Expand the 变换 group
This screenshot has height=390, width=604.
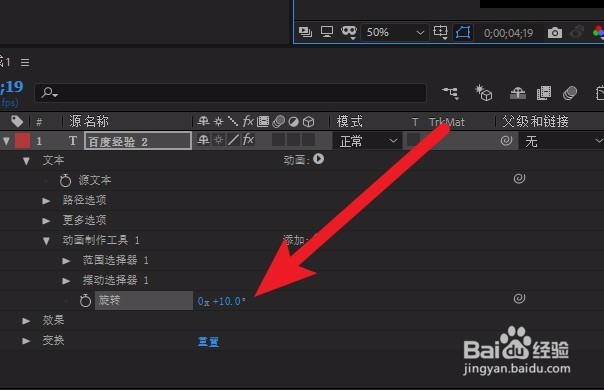pyautogui.click(x=26, y=341)
